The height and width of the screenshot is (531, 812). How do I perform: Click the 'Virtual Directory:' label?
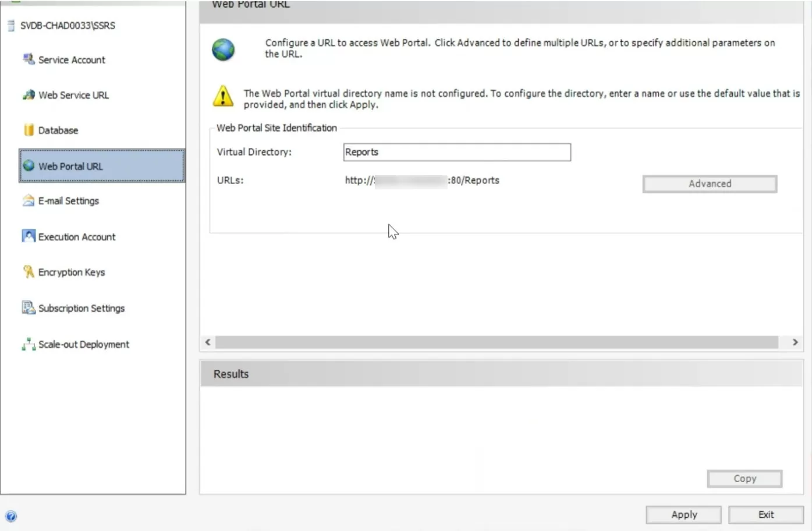pyautogui.click(x=254, y=152)
